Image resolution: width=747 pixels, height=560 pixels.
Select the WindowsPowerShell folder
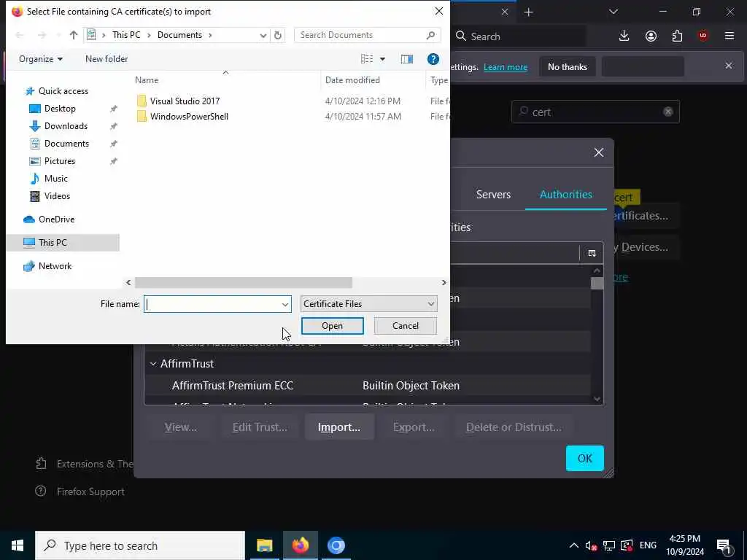point(189,116)
